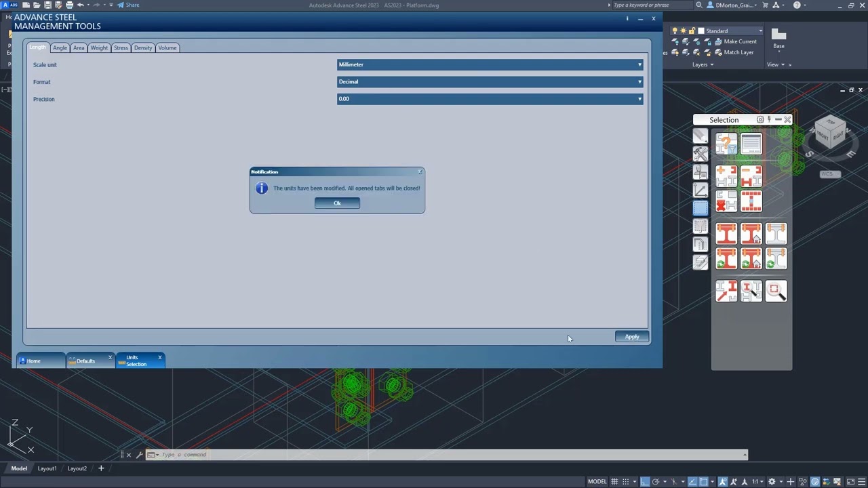Screen dimensions: 868x488
Task: Switch to the Volume units tab
Action: click(x=167, y=47)
